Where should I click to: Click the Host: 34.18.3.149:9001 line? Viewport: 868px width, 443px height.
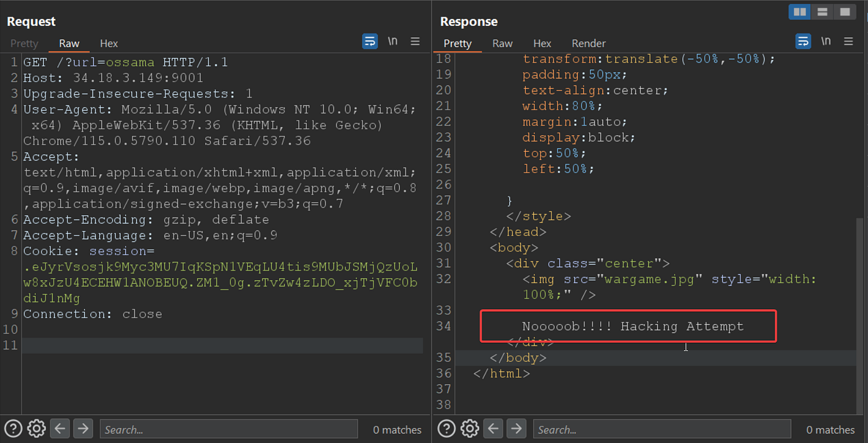point(113,78)
